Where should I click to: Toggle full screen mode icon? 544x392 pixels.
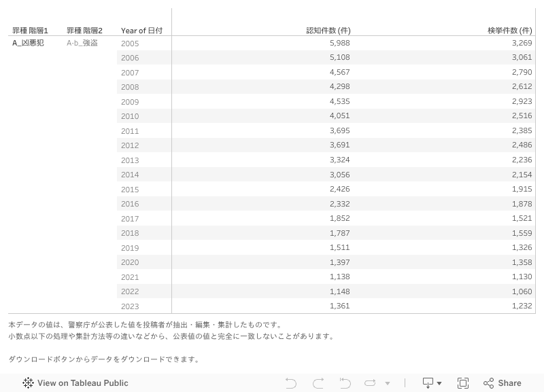click(x=463, y=383)
